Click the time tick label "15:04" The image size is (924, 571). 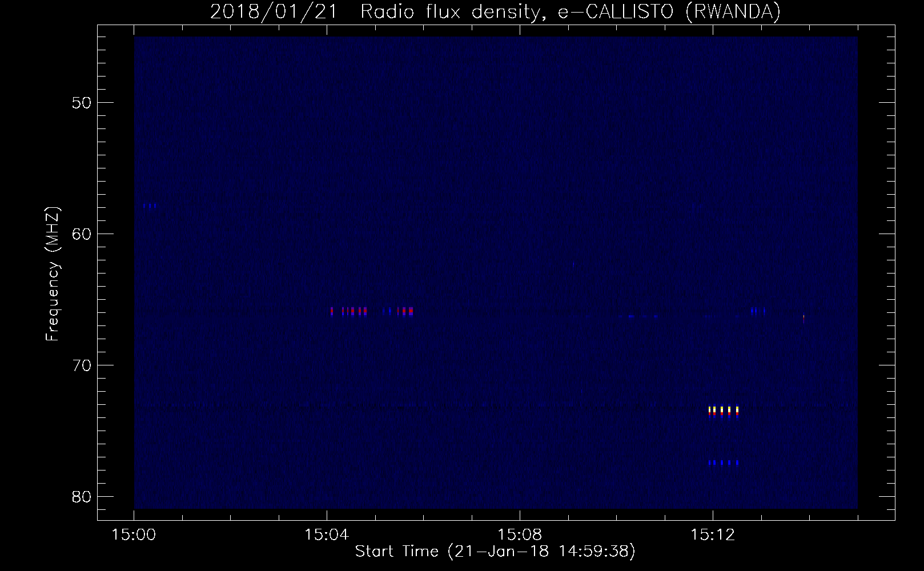(327, 535)
